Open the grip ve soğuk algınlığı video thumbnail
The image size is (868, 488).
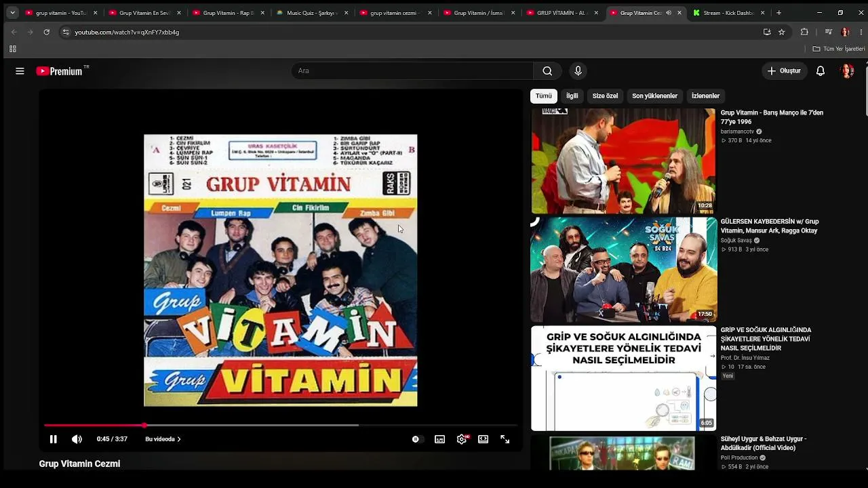(623, 378)
